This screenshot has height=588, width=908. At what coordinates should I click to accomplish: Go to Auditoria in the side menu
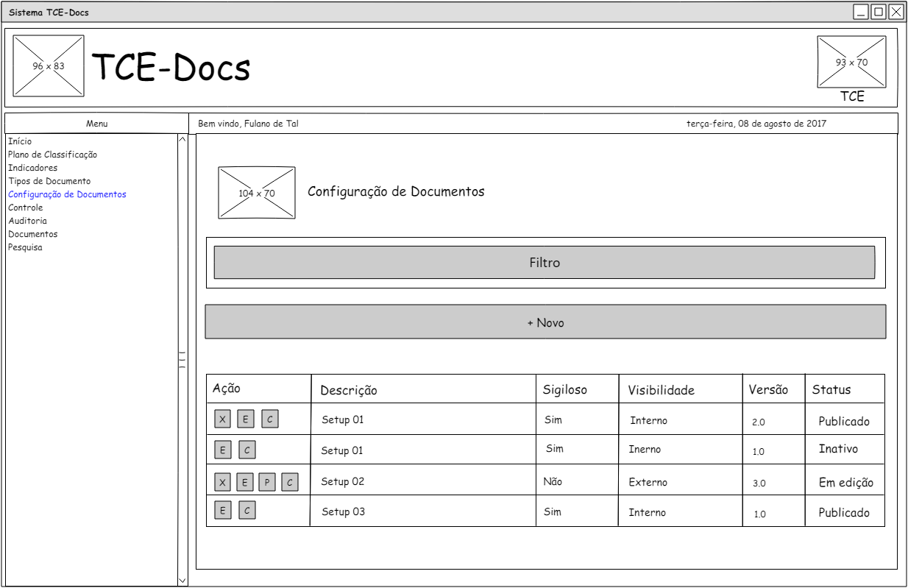click(27, 221)
